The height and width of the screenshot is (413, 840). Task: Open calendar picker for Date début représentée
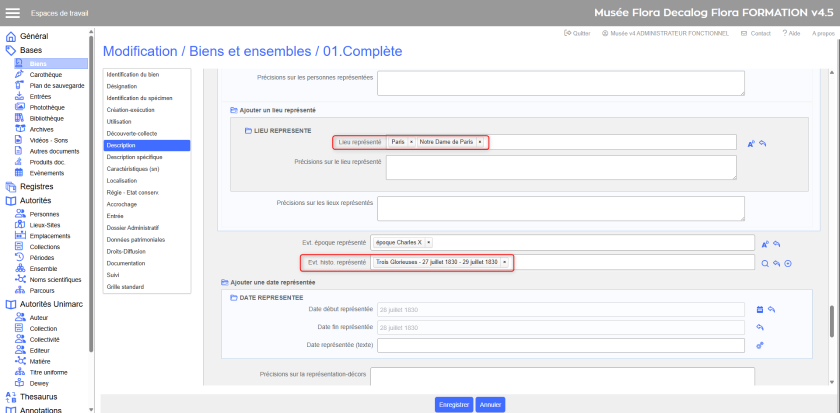coord(760,309)
